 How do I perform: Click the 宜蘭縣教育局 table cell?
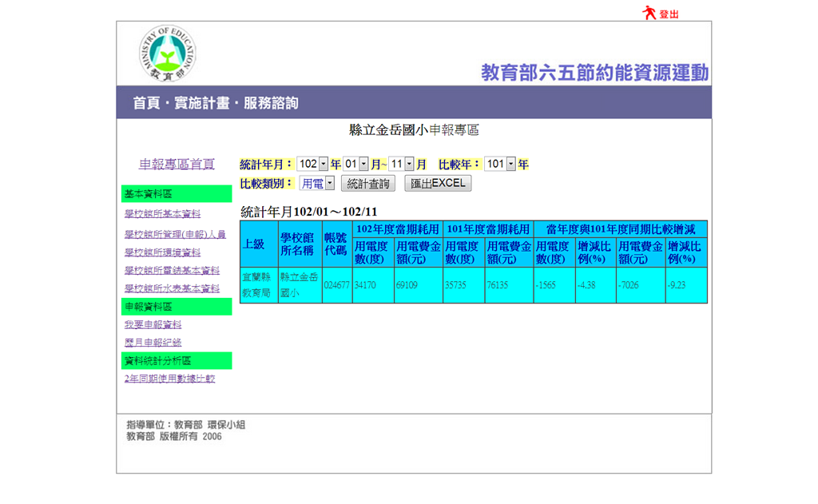point(259,285)
